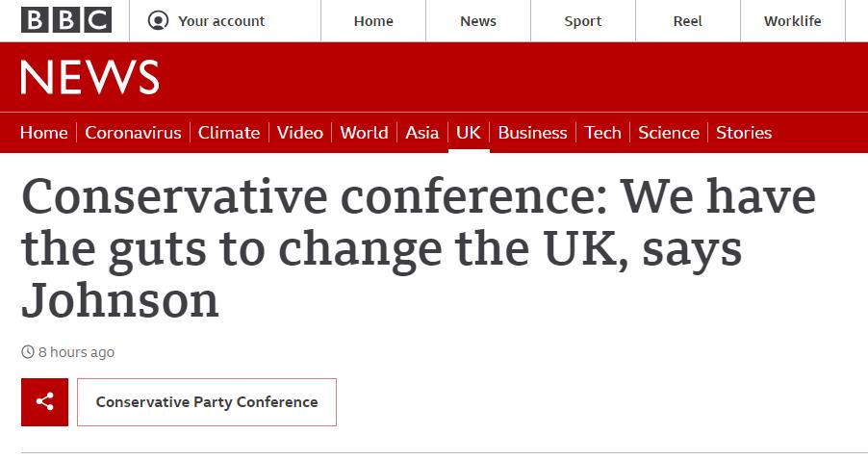The width and height of the screenshot is (868, 460).
Task: Open the Video news section
Action: point(300,133)
